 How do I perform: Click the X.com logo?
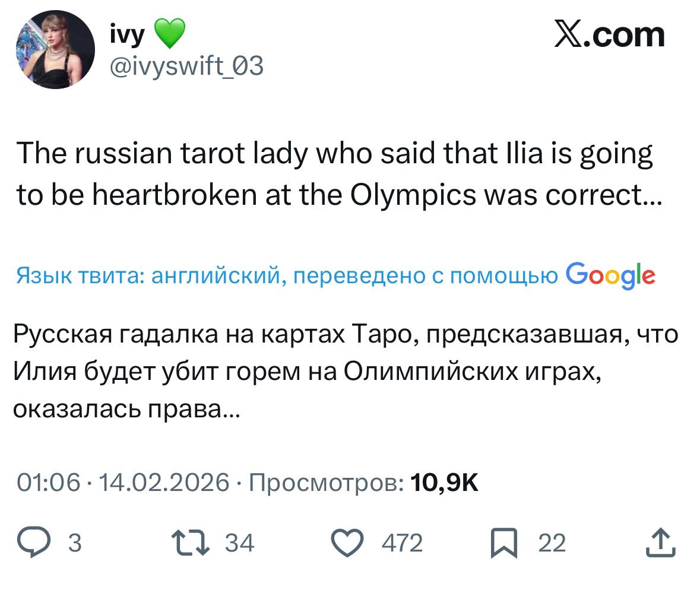pyautogui.click(x=609, y=34)
